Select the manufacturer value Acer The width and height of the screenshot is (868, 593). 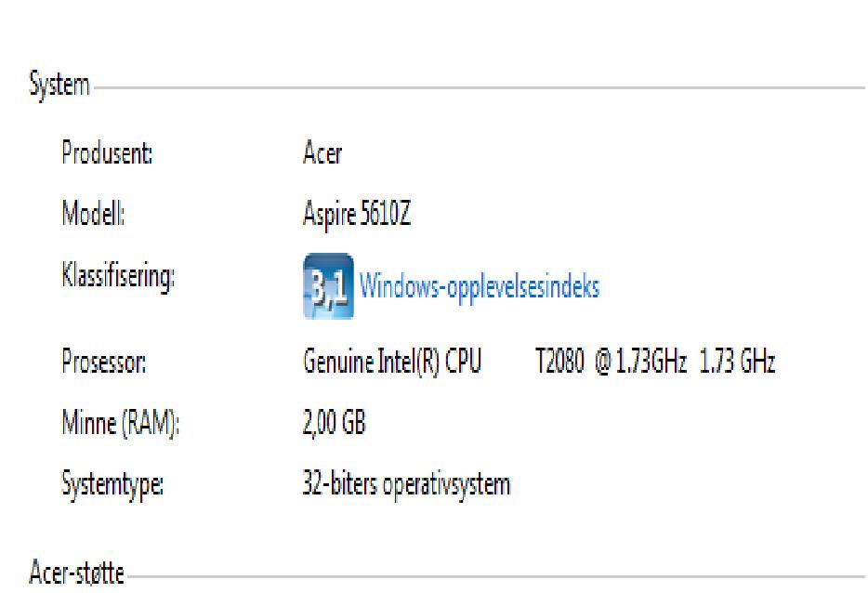[x=322, y=152]
